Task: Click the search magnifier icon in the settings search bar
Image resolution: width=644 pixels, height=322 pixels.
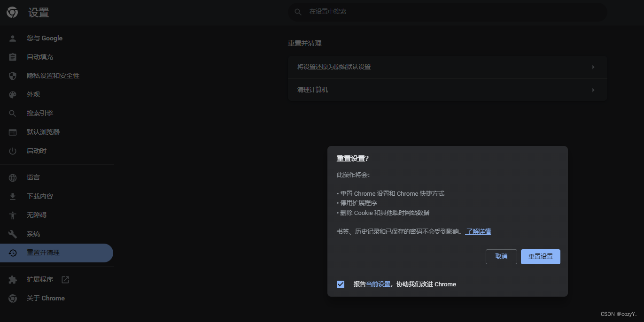Action: [x=298, y=12]
